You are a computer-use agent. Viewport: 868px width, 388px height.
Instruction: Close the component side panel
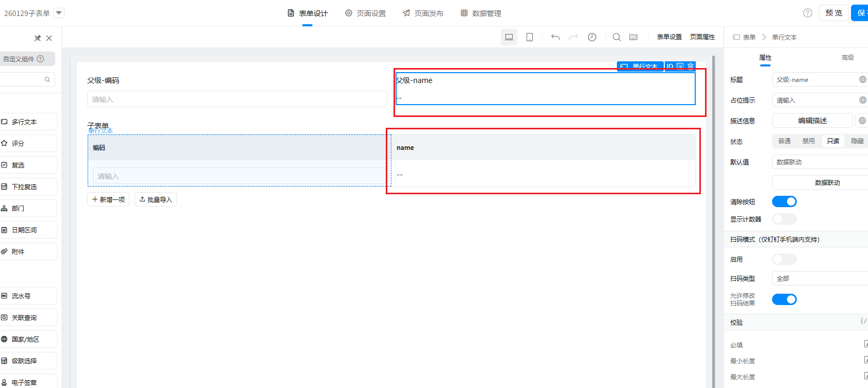(49, 38)
